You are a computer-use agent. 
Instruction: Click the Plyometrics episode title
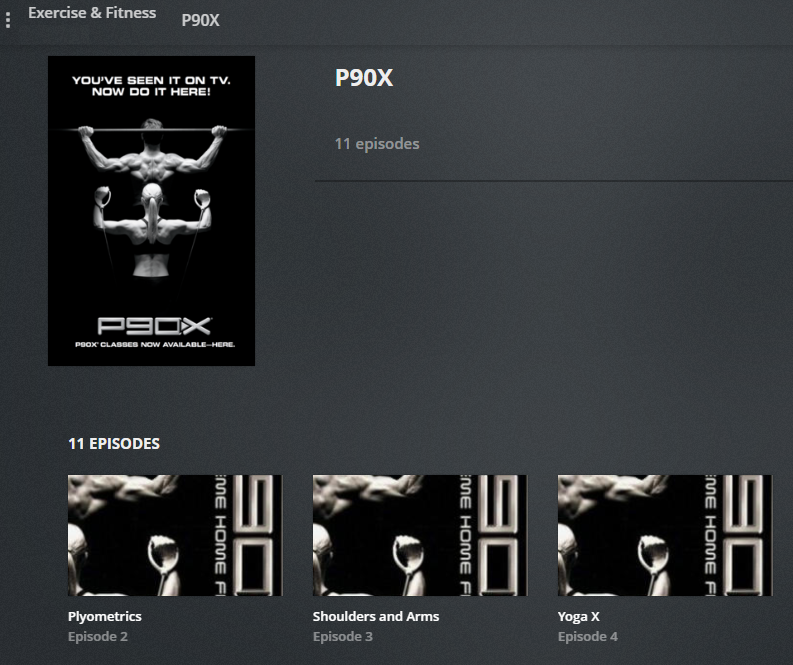(105, 616)
